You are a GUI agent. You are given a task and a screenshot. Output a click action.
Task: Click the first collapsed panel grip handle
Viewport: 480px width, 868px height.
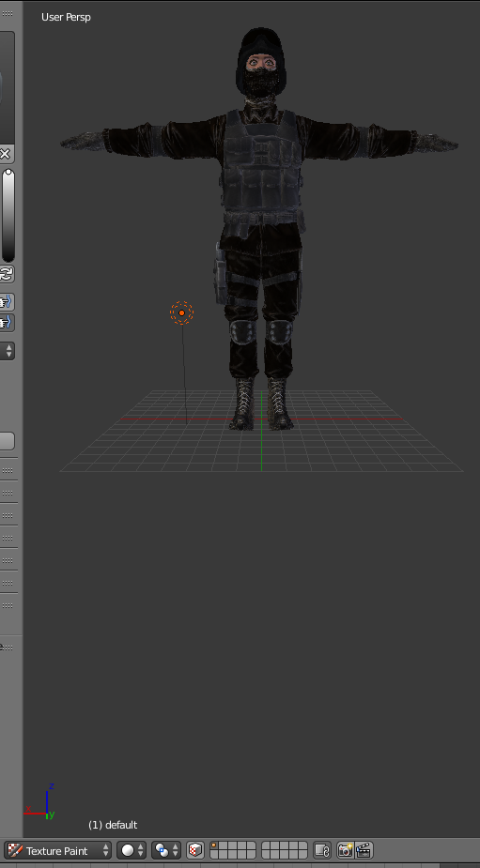click(8, 470)
